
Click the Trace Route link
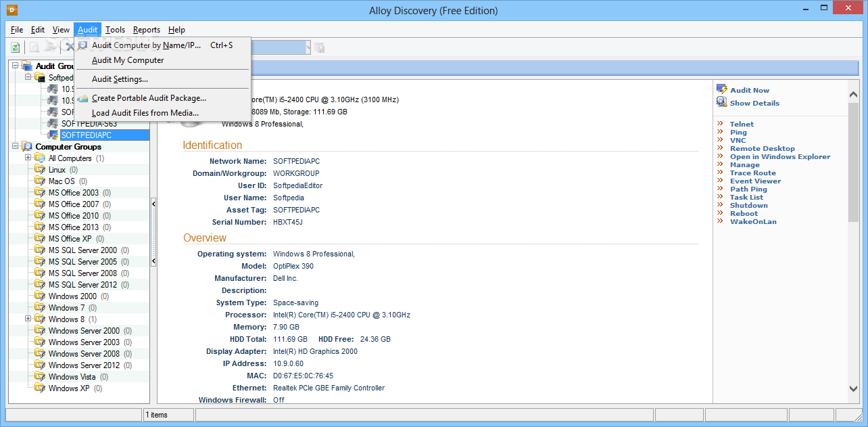[753, 173]
